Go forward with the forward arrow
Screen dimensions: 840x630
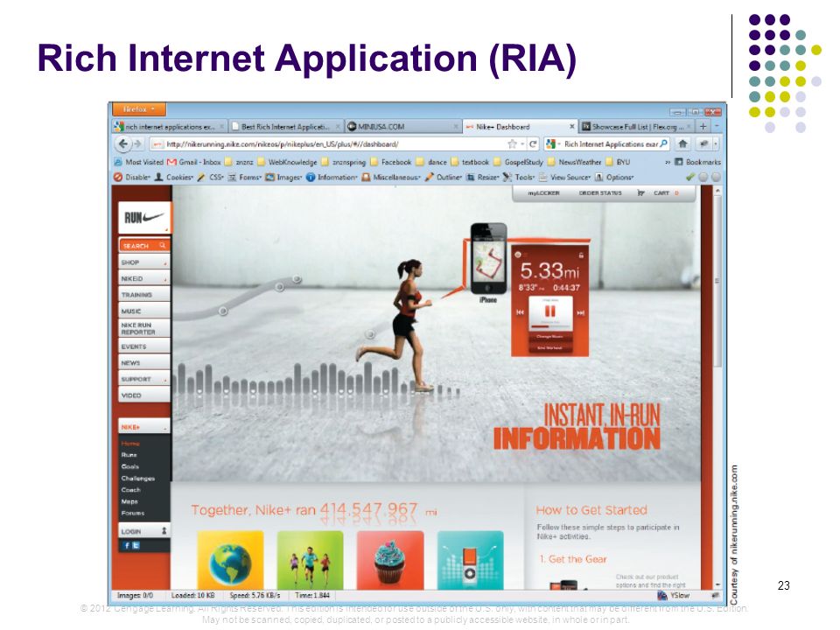click(x=138, y=144)
